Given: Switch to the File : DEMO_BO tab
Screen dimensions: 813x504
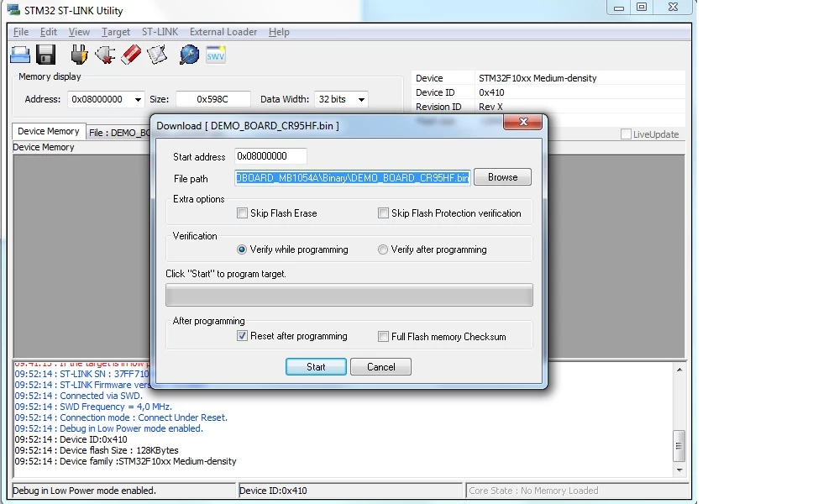Looking at the screenshot, I should point(118,133).
